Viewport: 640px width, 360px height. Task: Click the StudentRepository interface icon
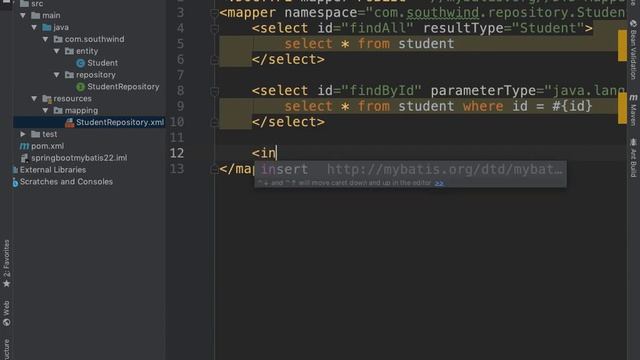pyautogui.click(x=80, y=87)
